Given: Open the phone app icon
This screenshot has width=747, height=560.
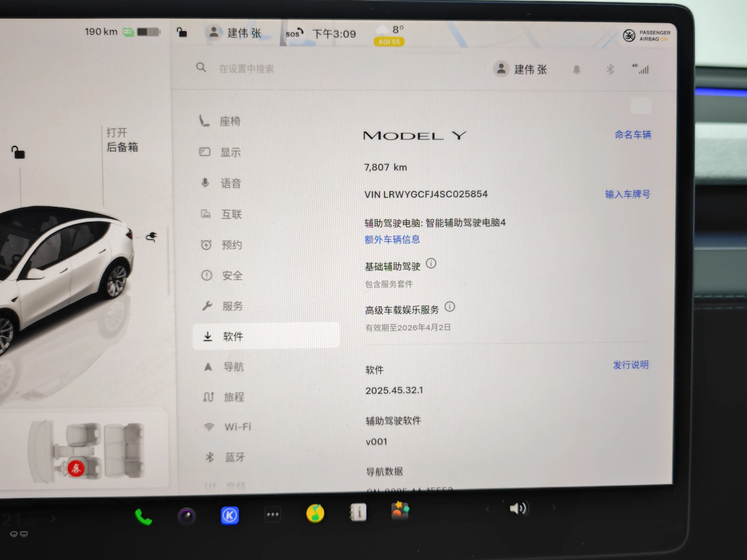Looking at the screenshot, I should pyautogui.click(x=143, y=517).
